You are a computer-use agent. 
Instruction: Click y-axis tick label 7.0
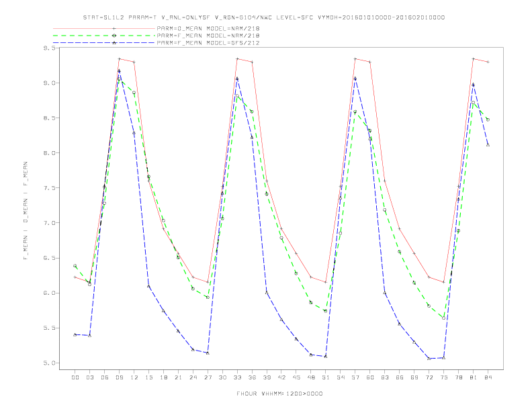pyautogui.click(x=48, y=223)
